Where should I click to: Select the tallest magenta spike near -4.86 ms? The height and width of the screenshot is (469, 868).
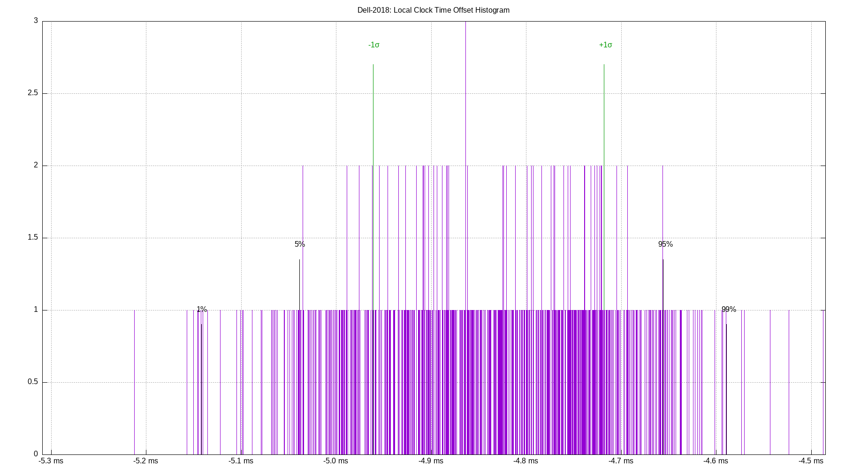point(466,141)
